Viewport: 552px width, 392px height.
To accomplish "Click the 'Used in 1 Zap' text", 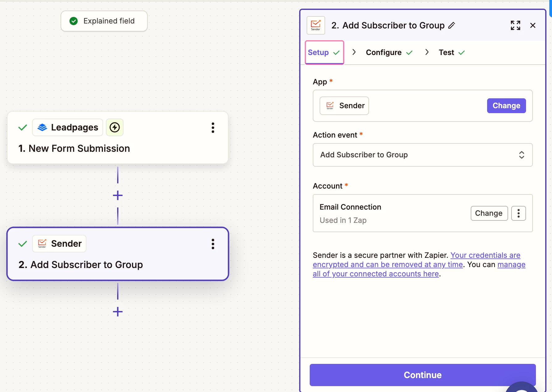I will pos(343,220).
